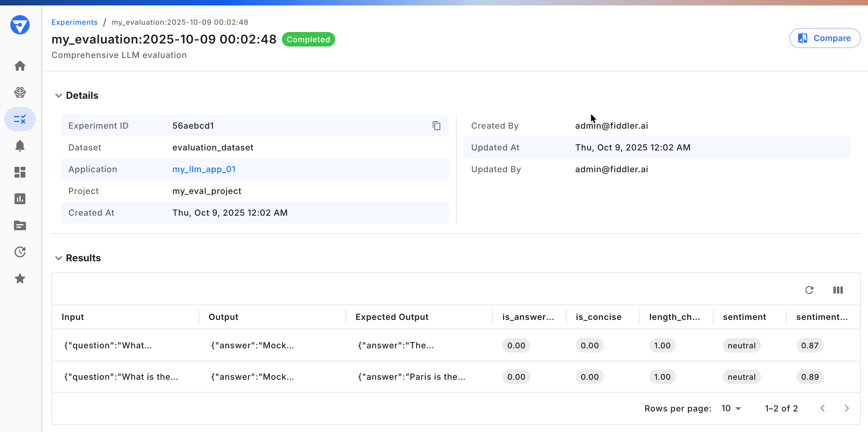Image resolution: width=868 pixels, height=432 pixels.
Task: Open the Rows per page dropdown
Action: (x=731, y=408)
